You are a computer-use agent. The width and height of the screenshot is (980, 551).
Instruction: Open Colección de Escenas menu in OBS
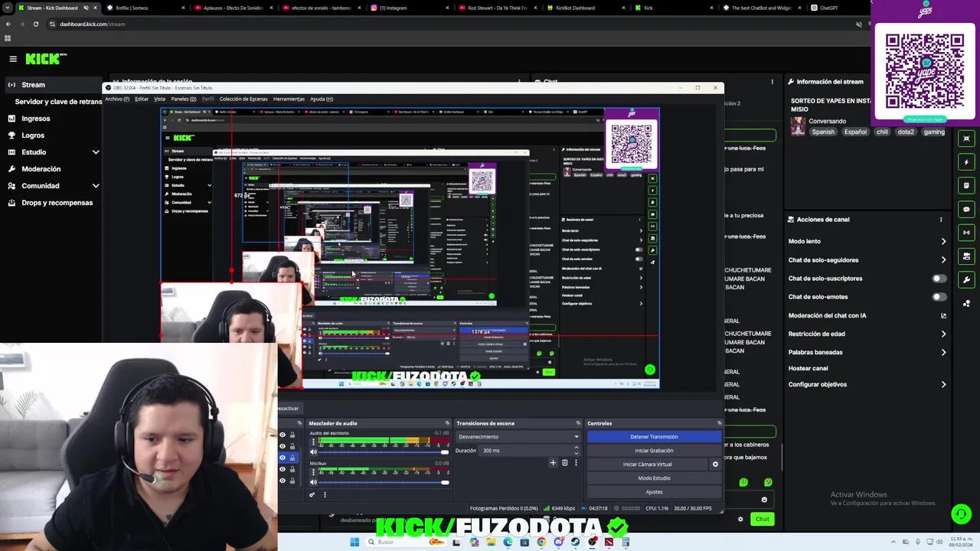(243, 99)
